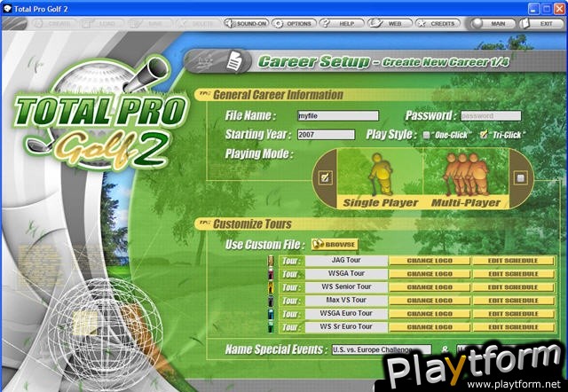Click the WS Sr Euro Tour logo icon
Image resolution: width=568 pixels, height=392 pixels.
click(x=271, y=327)
